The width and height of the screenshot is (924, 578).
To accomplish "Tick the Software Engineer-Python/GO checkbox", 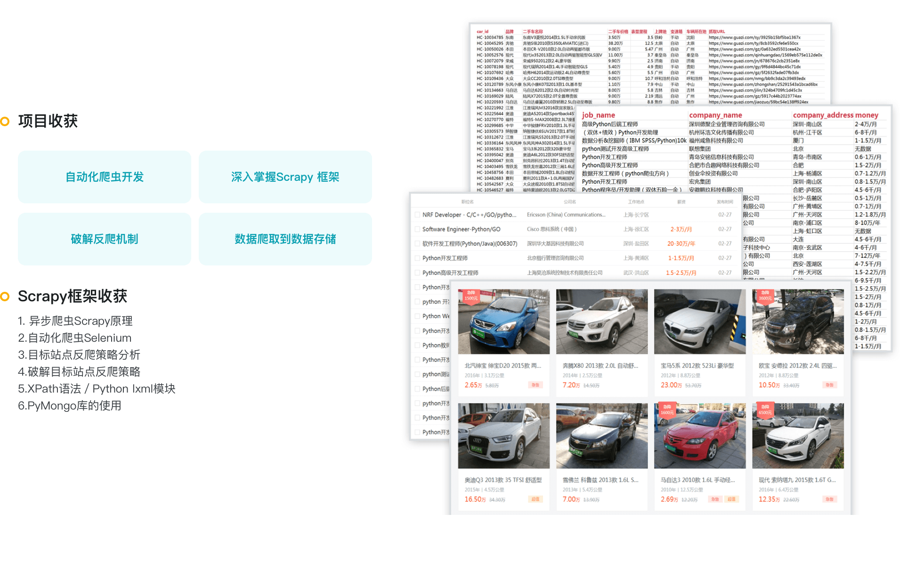I will tap(417, 229).
